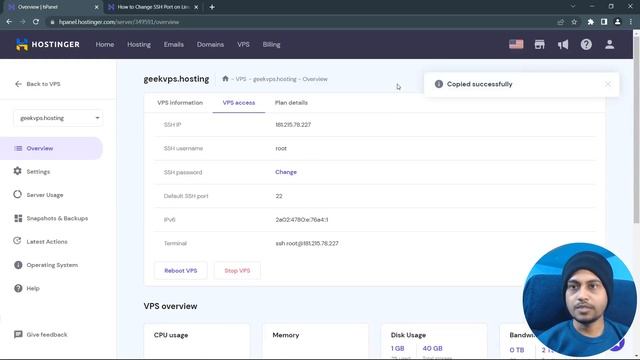This screenshot has height=360, width=640.
Task: Open the store marketplace icon
Action: [540, 44]
